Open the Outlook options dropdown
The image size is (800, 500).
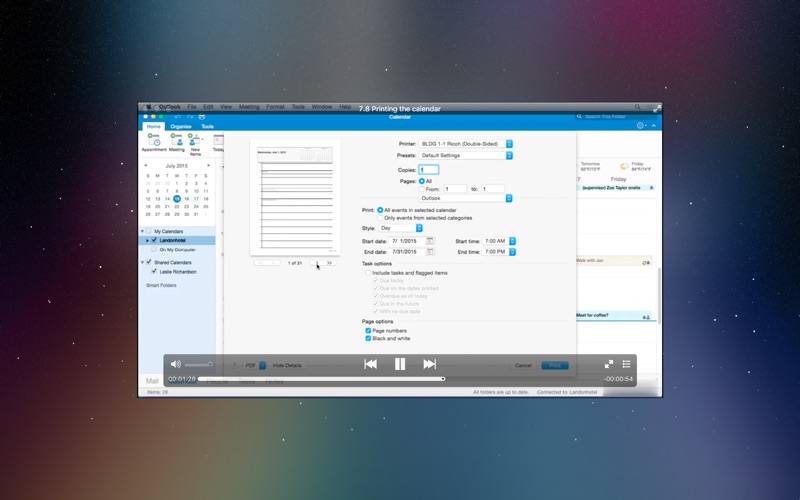[465, 198]
